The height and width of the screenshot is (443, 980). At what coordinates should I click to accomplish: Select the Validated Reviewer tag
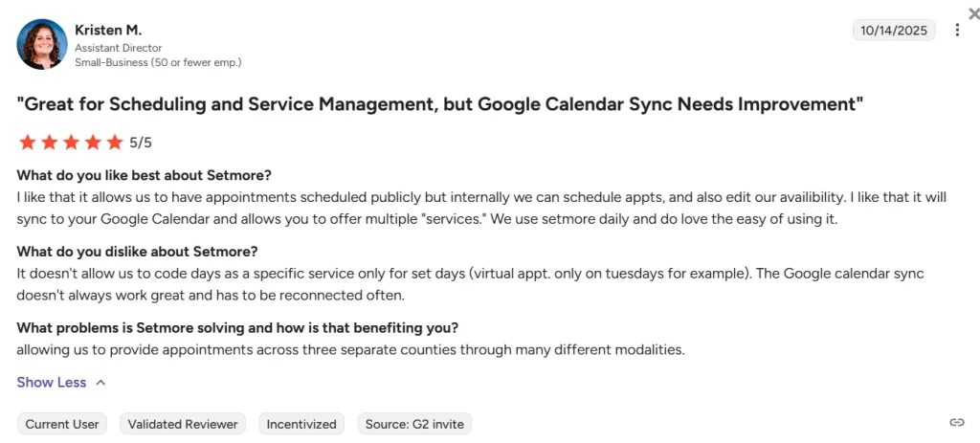(183, 424)
